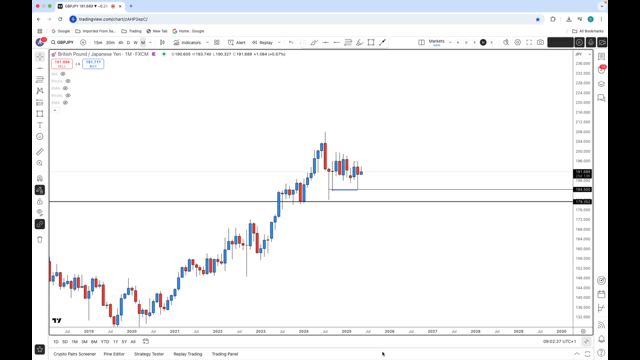Screen dimensions: 640x360
Task: Open the chart settings gear icon
Action: (x=518, y=42)
